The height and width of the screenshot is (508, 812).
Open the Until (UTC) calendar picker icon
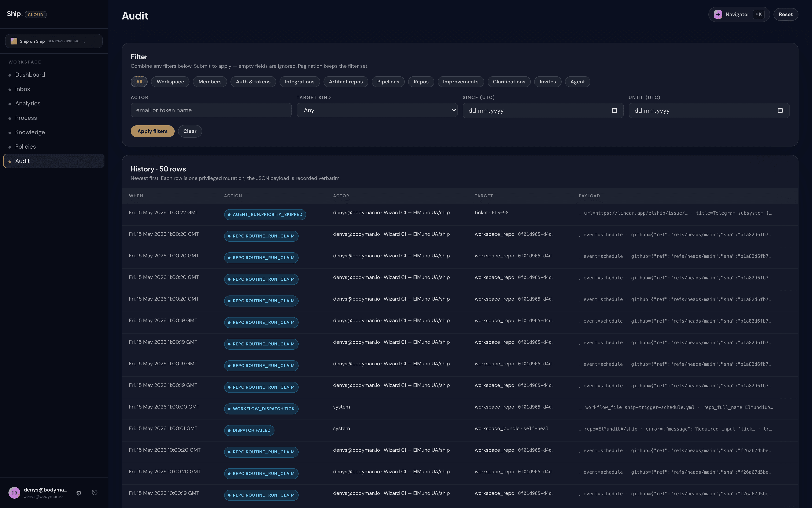tap(780, 110)
